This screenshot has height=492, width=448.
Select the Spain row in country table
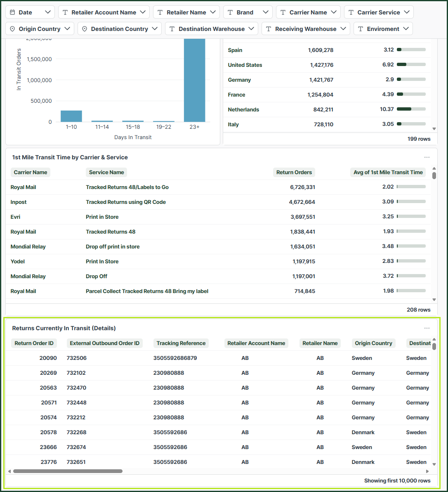click(x=327, y=50)
